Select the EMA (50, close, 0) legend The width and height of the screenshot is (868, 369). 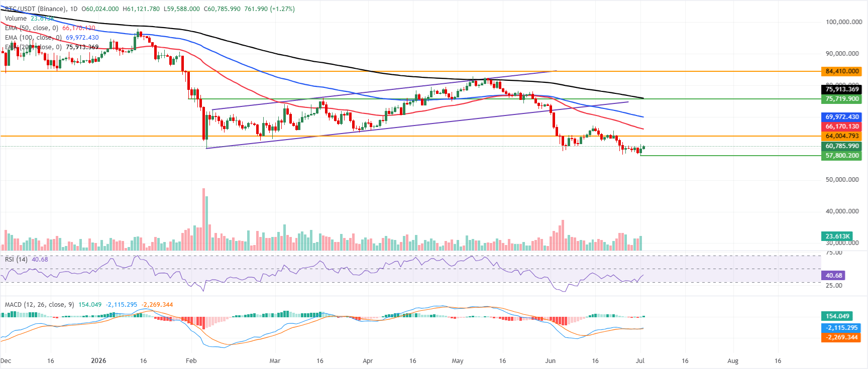32,28
